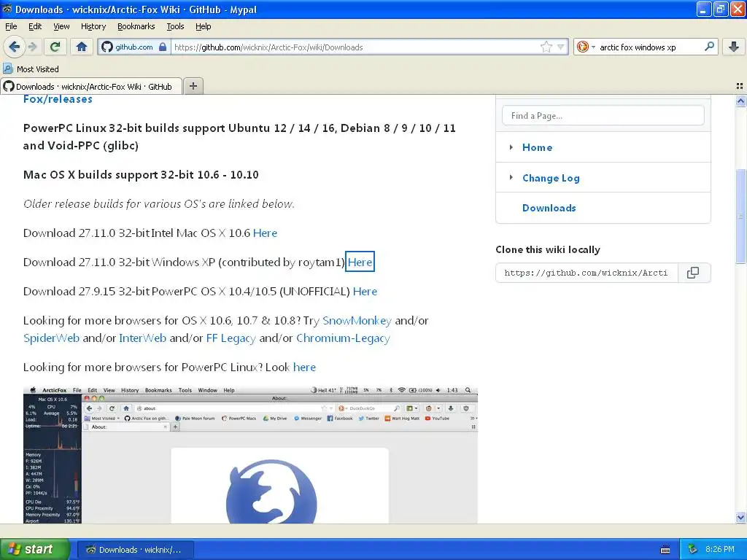747x560 pixels.
Task: Open the Home page button
Action: point(82,47)
